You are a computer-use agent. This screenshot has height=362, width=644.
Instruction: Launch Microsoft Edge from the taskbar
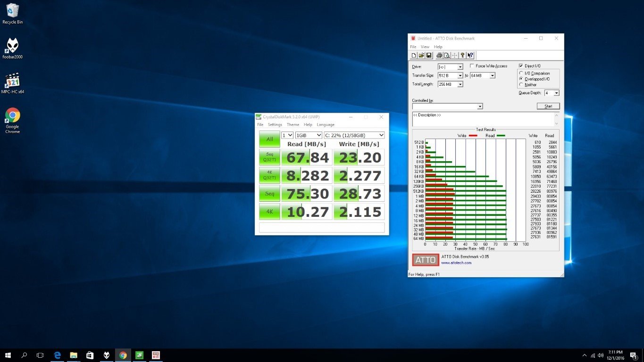58,355
